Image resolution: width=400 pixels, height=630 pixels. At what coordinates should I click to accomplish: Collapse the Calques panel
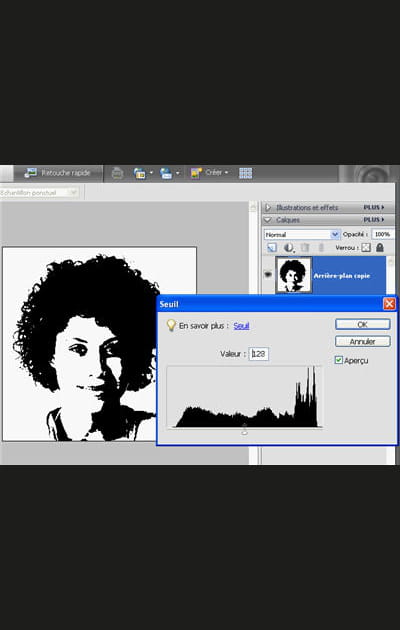pyautogui.click(x=267, y=220)
